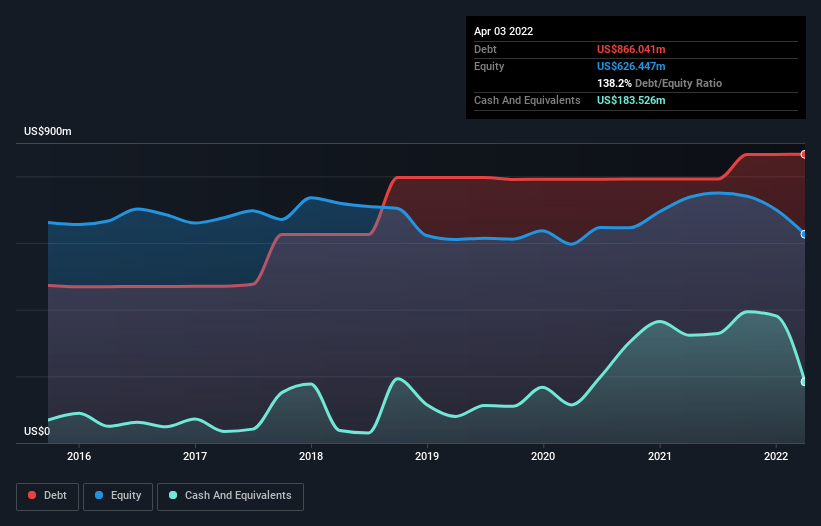The height and width of the screenshot is (526, 821).
Task: Click the US$900m y-axis label
Action: (48, 131)
